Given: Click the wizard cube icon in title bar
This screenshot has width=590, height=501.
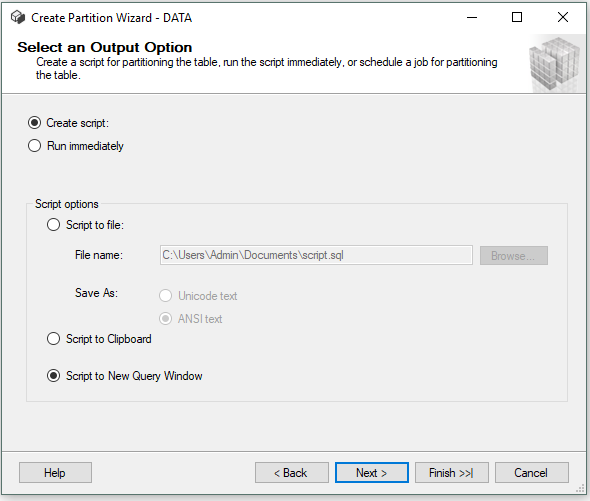Looking at the screenshot, I should pos(18,17).
